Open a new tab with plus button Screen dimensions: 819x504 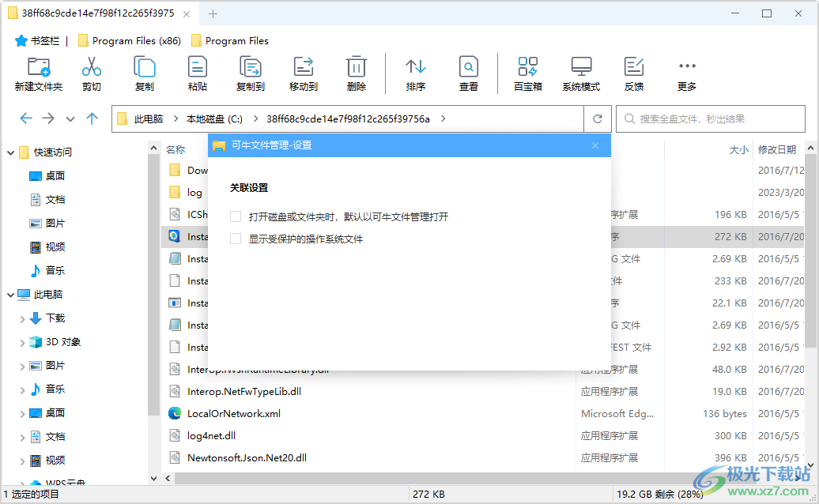[x=213, y=14]
